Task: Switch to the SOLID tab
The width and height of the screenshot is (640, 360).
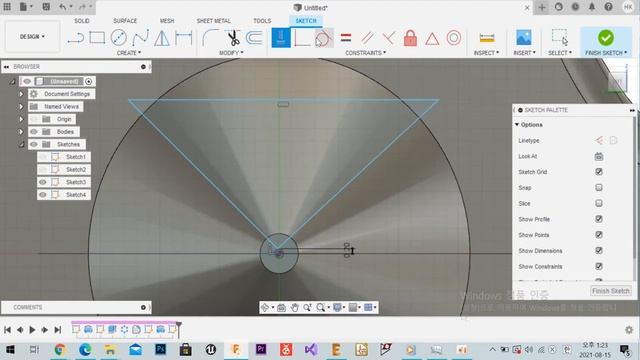Action: (x=82, y=21)
